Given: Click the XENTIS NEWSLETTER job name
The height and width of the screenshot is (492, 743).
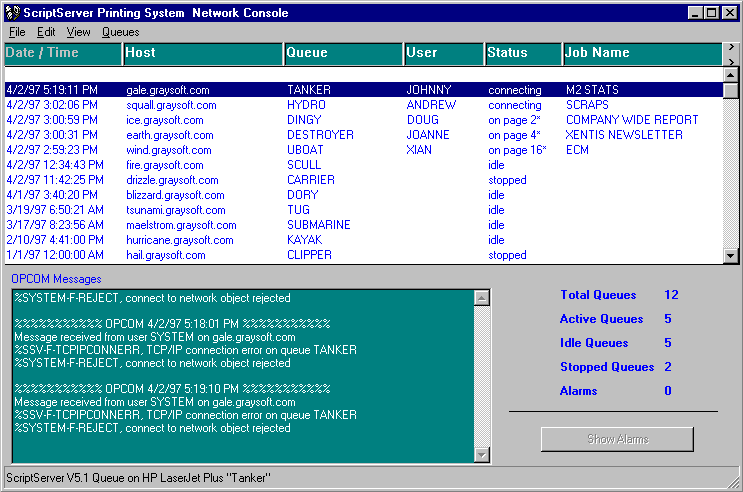Looking at the screenshot, I should tap(624, 135).
